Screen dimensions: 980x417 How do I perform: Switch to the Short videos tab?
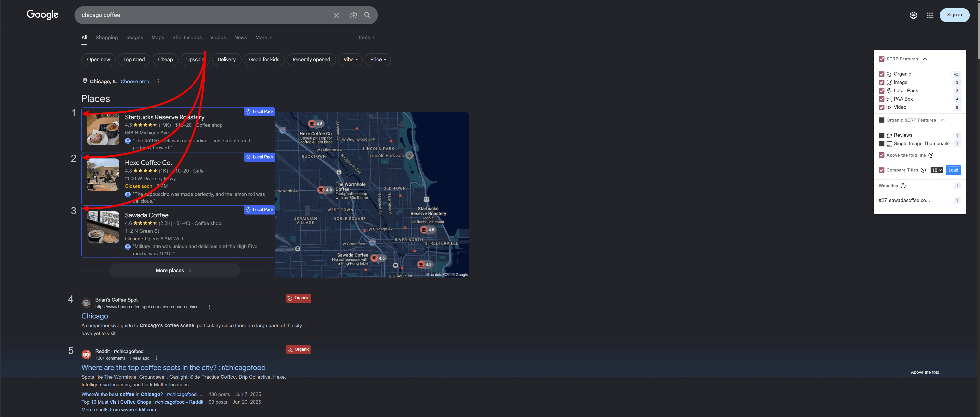pos(187,38)
